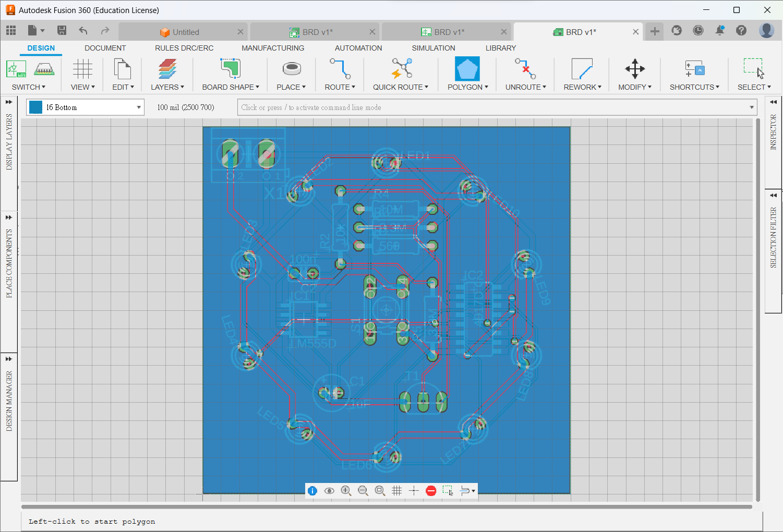783x532 pixels.
Task: Click the Board Shape tool icon
Action: [x=230, y=69]
